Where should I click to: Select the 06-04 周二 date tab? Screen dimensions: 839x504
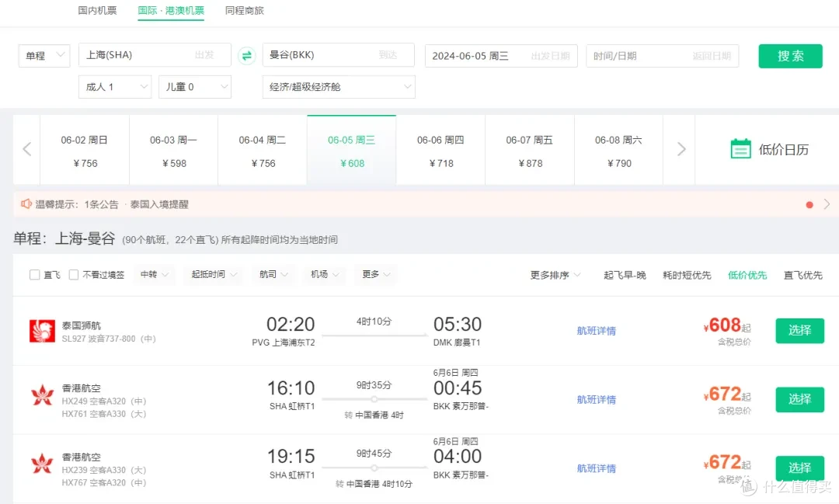[263, 151]
